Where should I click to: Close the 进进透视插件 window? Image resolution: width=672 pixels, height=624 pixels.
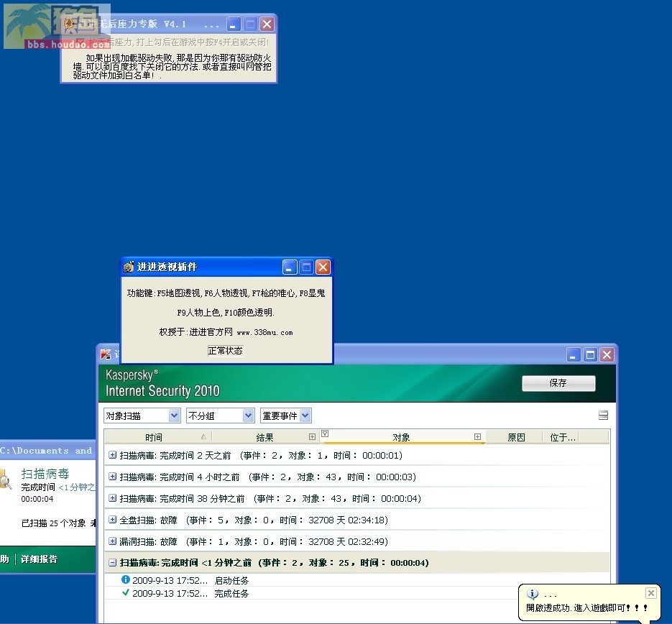pyautogui.click(x=323, y=267)
